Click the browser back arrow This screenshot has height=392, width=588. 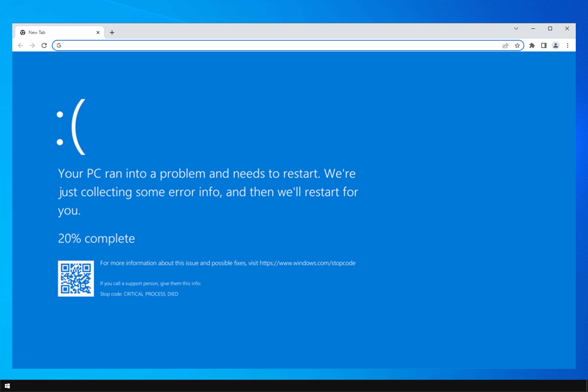[x=21, y=46]
